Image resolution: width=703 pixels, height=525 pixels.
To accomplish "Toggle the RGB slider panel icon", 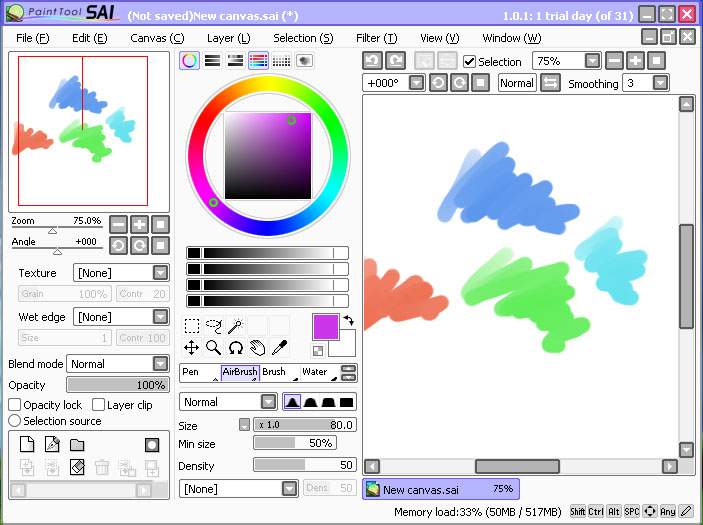I will click(213, 61).
